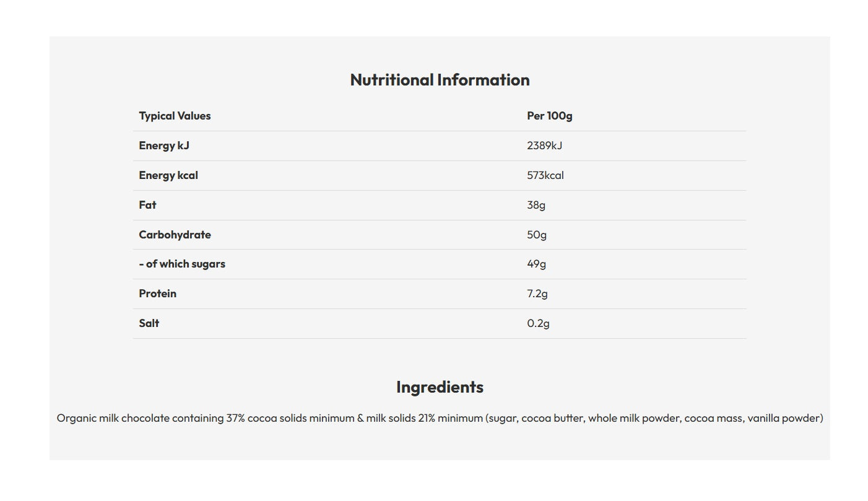This screenshot has height=501, width=868.
Task: Select the Typical Values column header
Action: (175, 116)
